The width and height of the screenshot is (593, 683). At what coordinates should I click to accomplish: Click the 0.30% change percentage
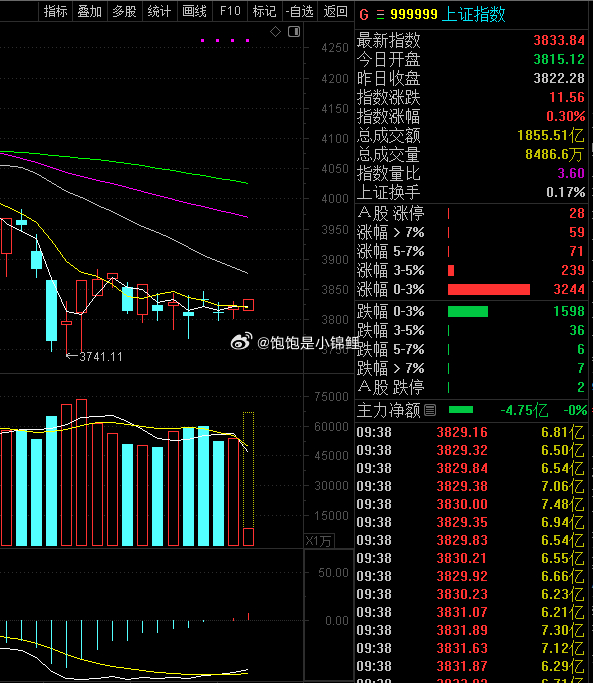[566, 116]
